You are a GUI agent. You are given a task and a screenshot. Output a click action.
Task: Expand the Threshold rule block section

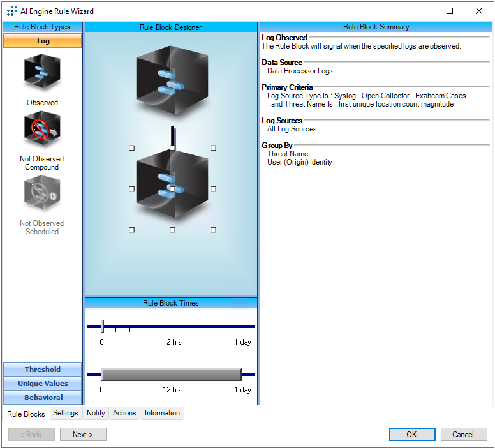[x=43, y=370]
